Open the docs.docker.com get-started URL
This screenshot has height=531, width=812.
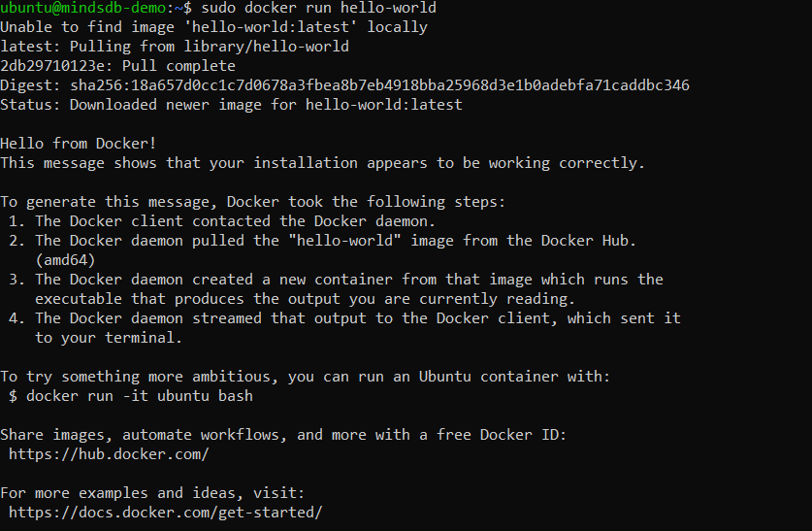pyautogui.click(x=165, y=512)
